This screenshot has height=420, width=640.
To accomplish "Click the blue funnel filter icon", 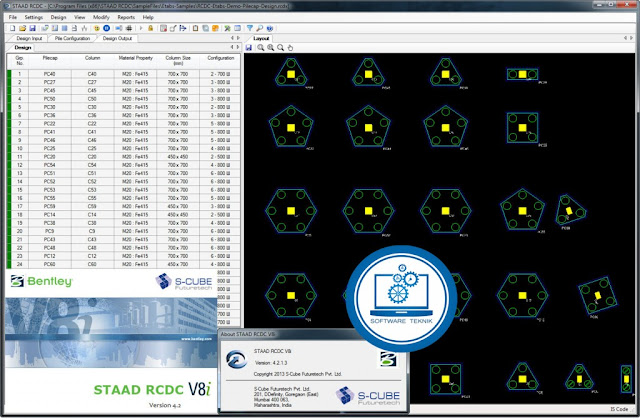I will (249, 28).
